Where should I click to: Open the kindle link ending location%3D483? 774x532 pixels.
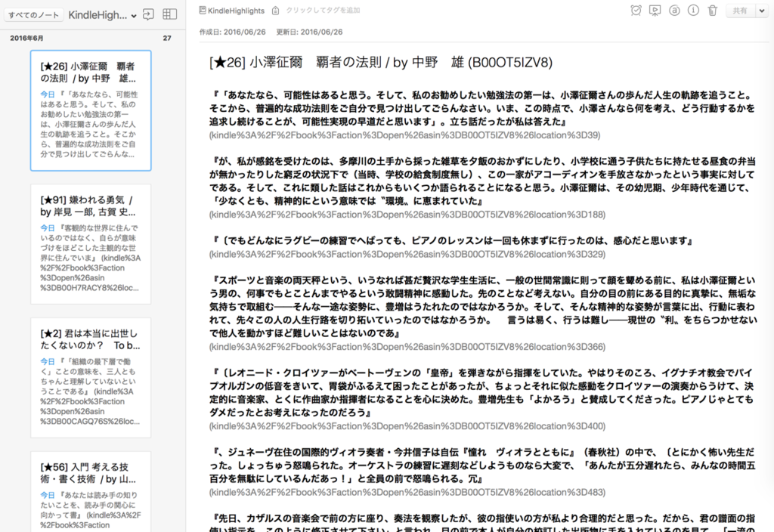[407, 492]
